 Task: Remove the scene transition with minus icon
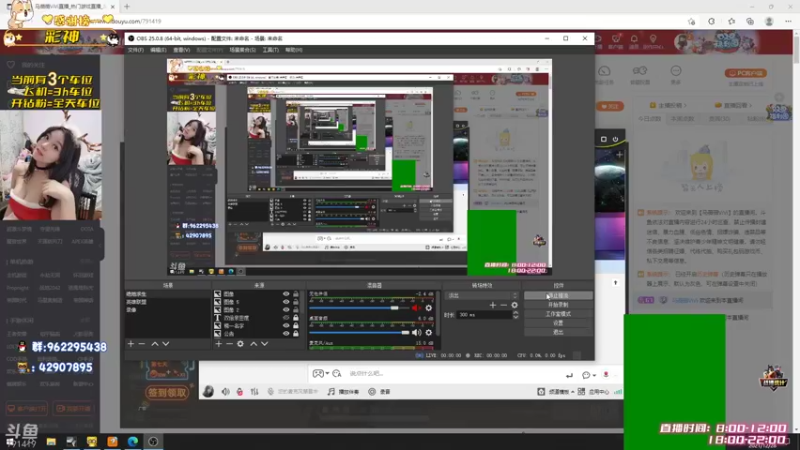(x=504, y=305)
